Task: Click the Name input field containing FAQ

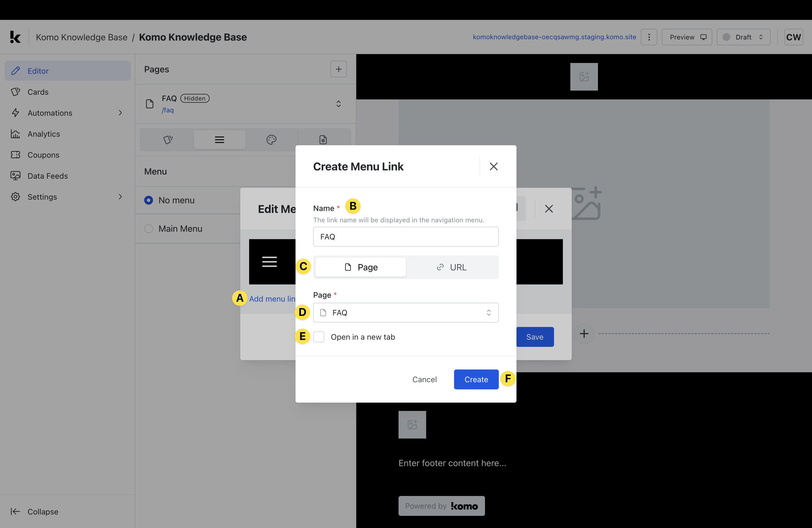Action: click(x=405, y=237)
